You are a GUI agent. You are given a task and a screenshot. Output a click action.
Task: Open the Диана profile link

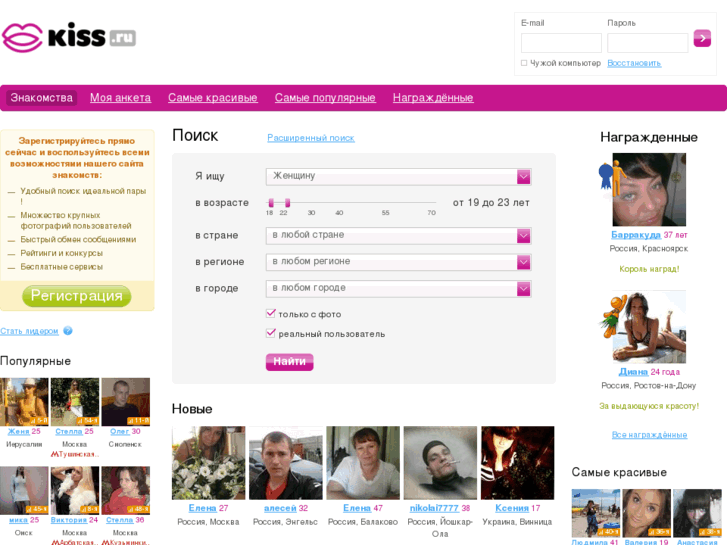coord(633,372)
